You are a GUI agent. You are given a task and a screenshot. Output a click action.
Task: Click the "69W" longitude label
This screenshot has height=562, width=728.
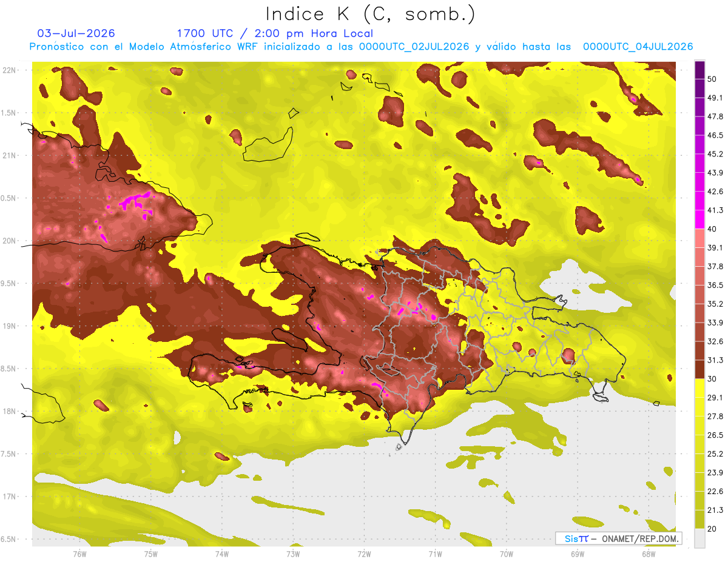pos(578,554)
